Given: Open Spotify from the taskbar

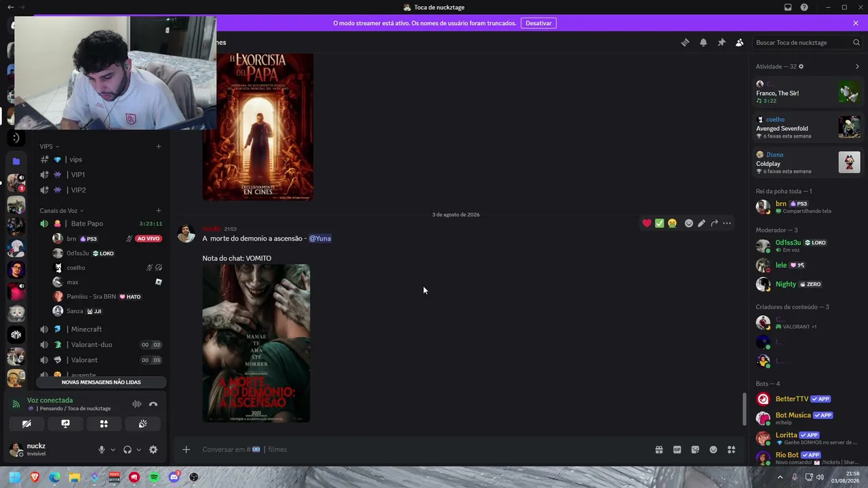Looking at the screenshot, I should click(x=154, y=477).
